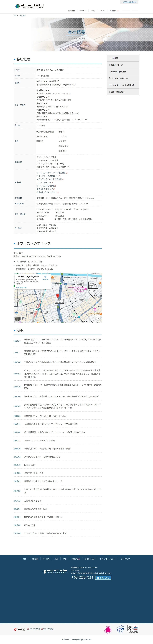The image size is (153, 644).
Task: Click the お問い合わせ footer nav link
Action: pyautogui.click(x=90, y=559)
